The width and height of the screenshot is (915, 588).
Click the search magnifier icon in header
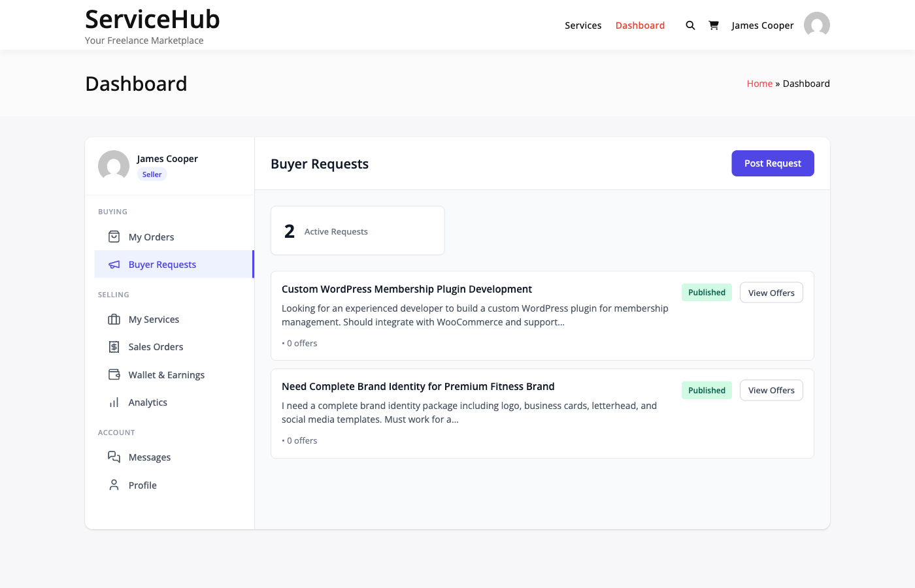point(690,25)
